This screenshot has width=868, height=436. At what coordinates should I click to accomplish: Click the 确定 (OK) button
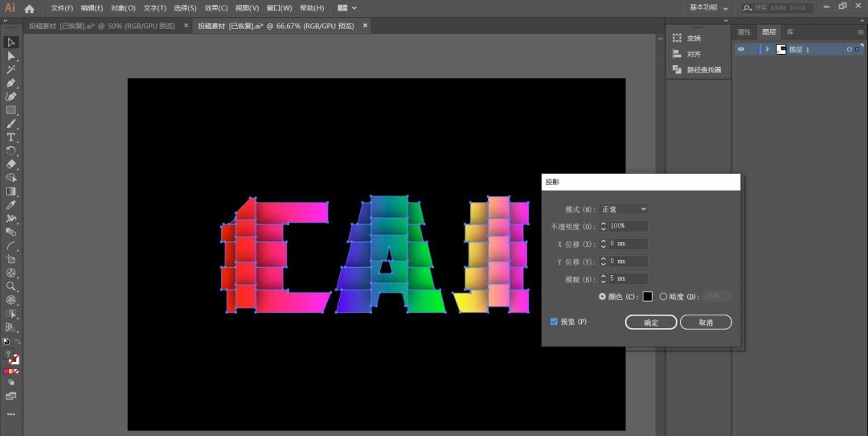[651, 323]
